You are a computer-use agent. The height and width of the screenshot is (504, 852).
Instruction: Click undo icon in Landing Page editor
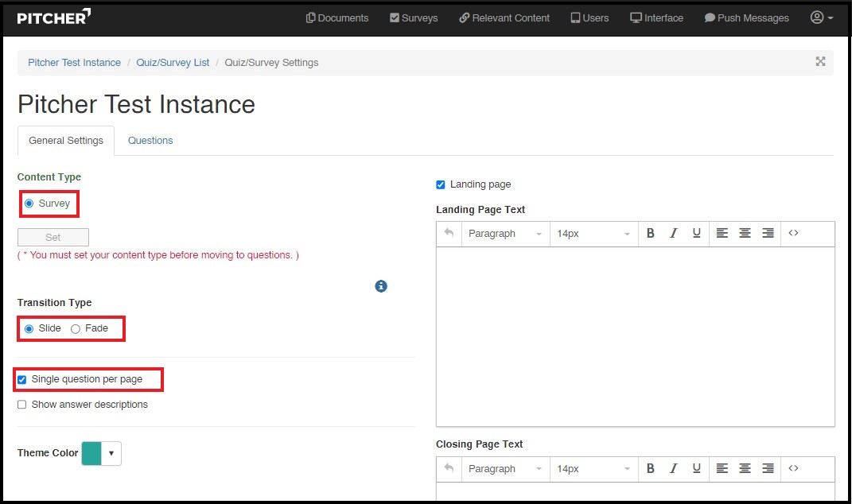449,234
